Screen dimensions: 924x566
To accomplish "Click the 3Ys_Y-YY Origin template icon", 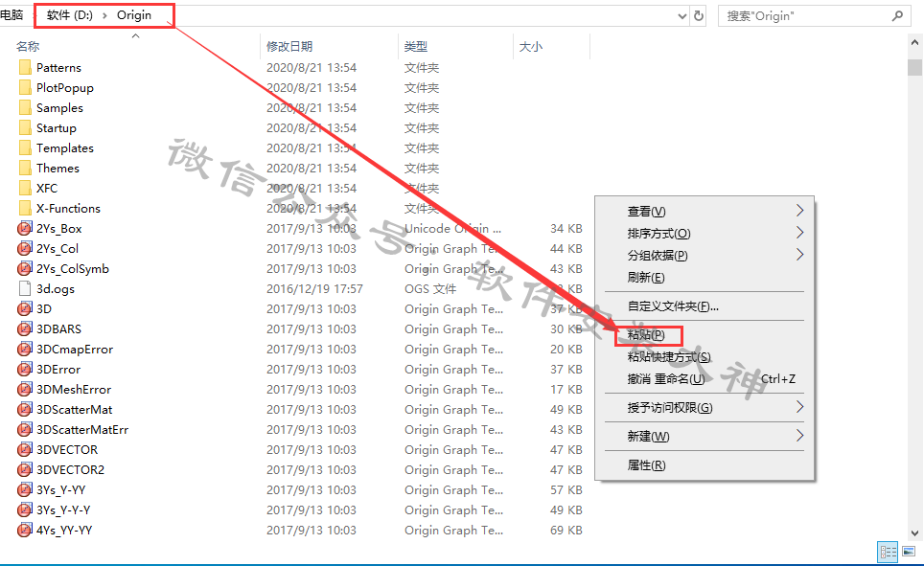I will [25, 490].
